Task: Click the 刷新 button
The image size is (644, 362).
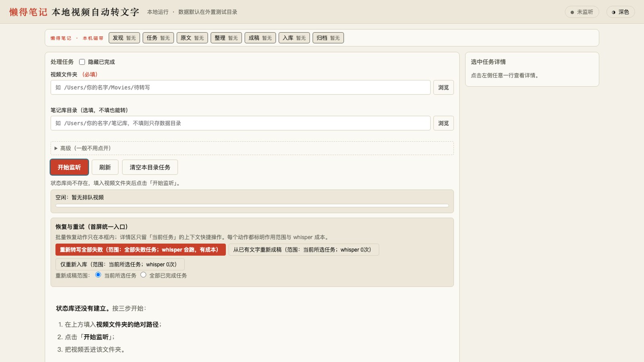Action: tap(105, 167)
